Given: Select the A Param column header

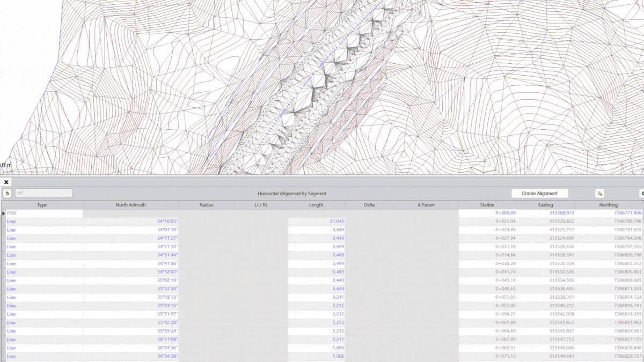Looking at the screenshot, I should coord(426,205).
